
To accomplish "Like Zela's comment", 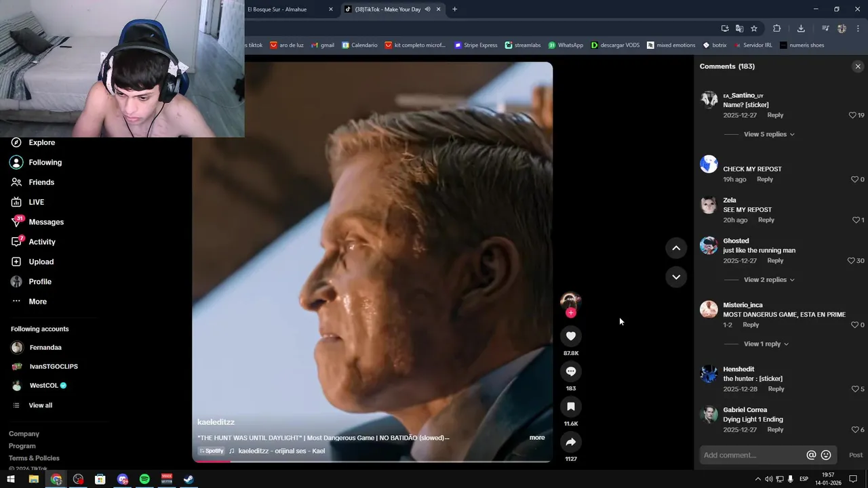I will pyautogui.click(x=856, y=220).
